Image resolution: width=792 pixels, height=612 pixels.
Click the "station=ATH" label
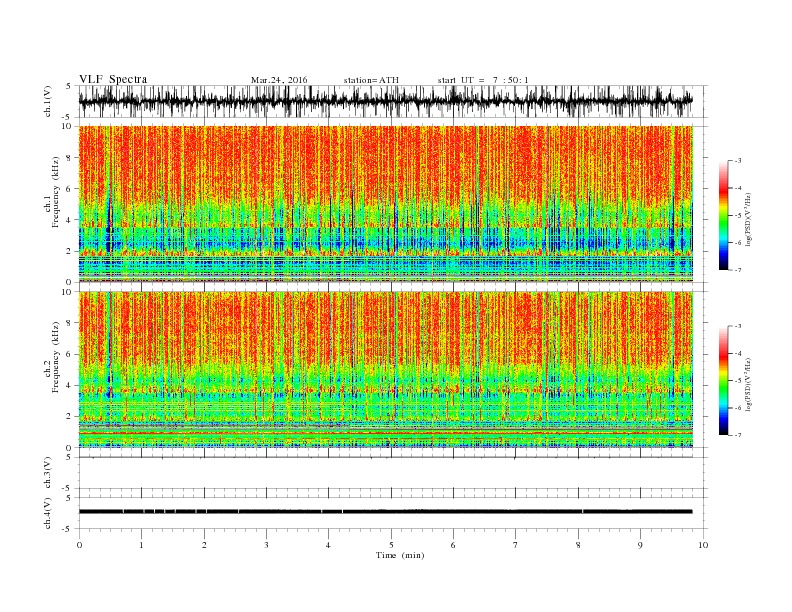[371, 80]
